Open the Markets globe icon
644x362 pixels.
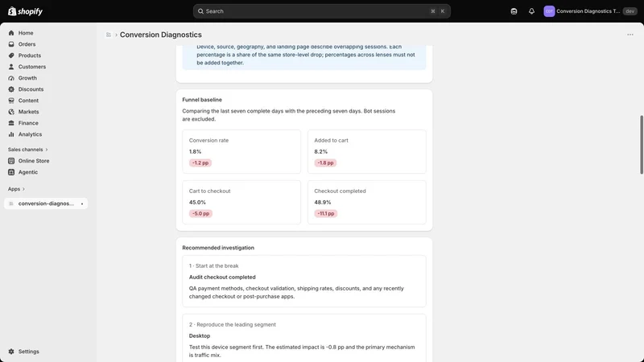tap(11, 112)
